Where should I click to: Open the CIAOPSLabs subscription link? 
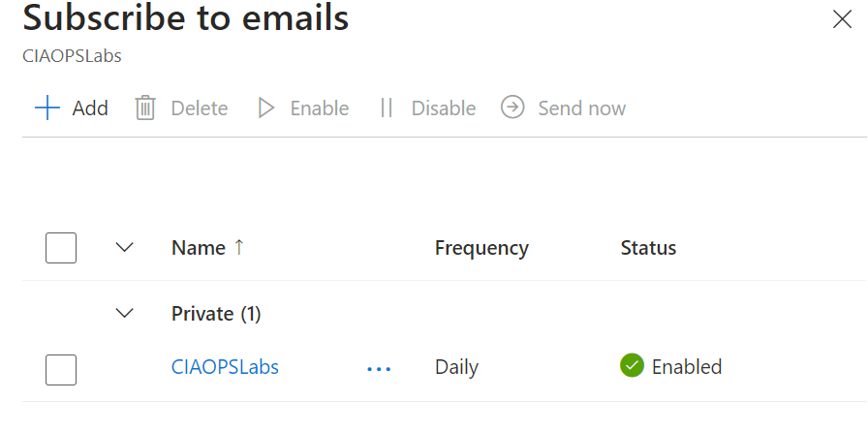(x=225, y=367)
